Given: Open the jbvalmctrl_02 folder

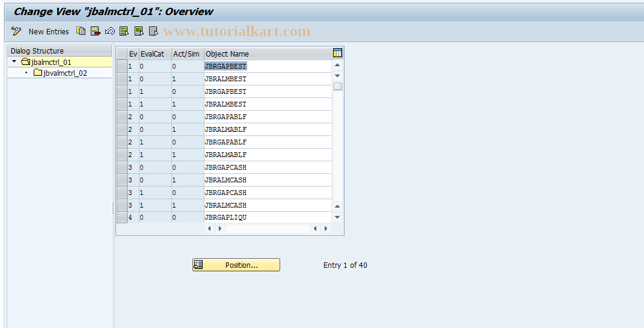Looking at the screenshot, I should (60, 73).
